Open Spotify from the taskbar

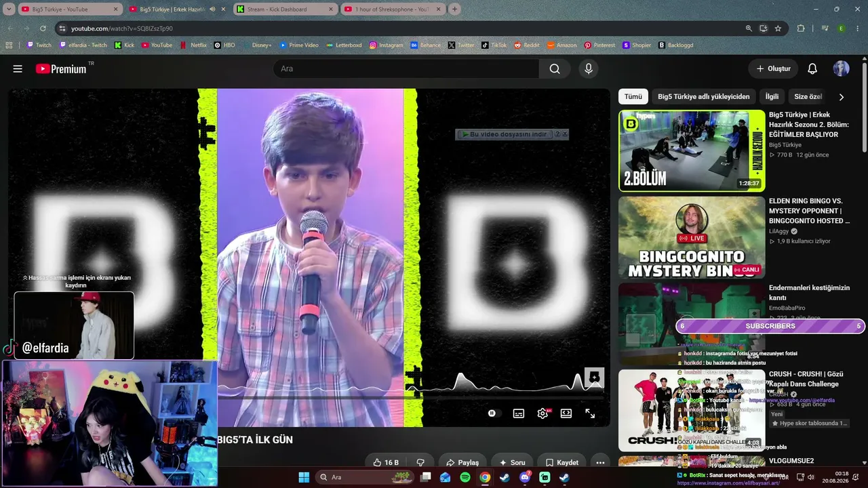465,477
